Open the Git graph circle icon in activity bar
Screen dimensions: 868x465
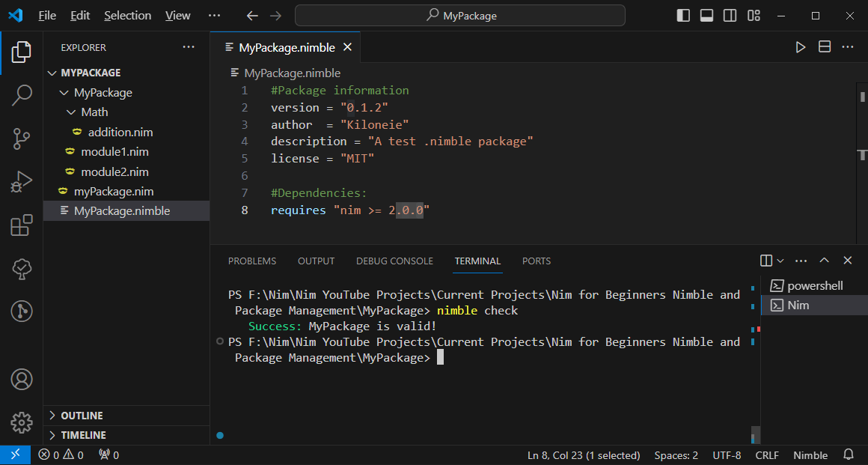(x=21, y=311)
